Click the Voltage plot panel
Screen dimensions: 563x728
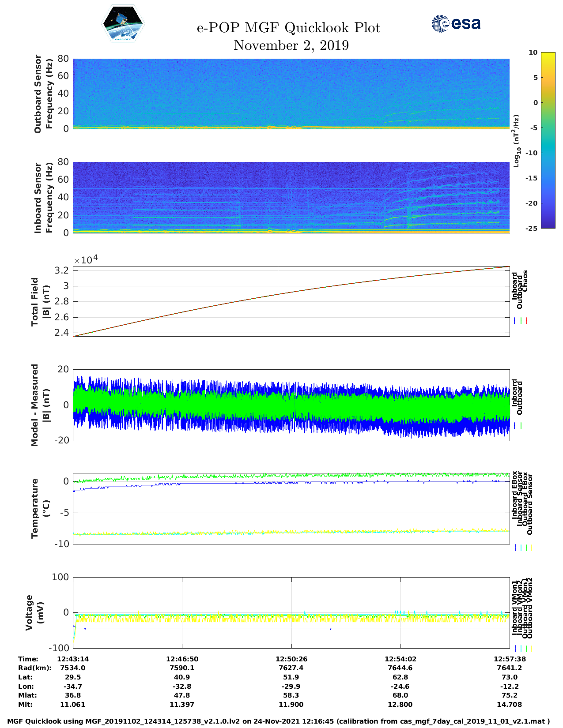point(291,613)
